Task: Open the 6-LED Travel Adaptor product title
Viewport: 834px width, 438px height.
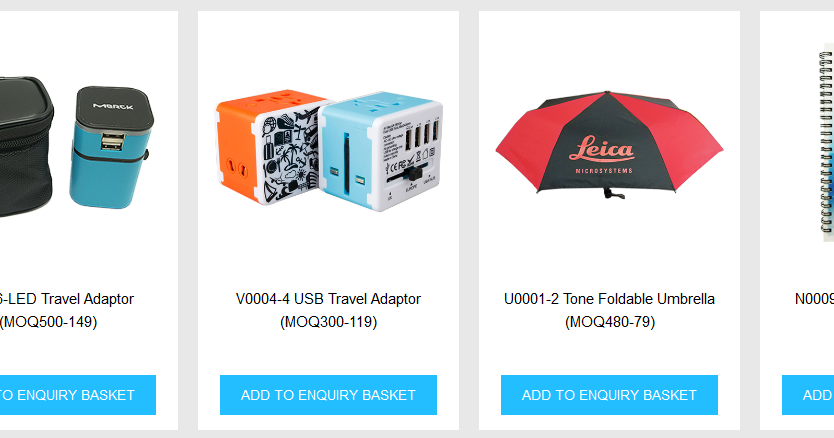Action: click(x=66, y=299)
